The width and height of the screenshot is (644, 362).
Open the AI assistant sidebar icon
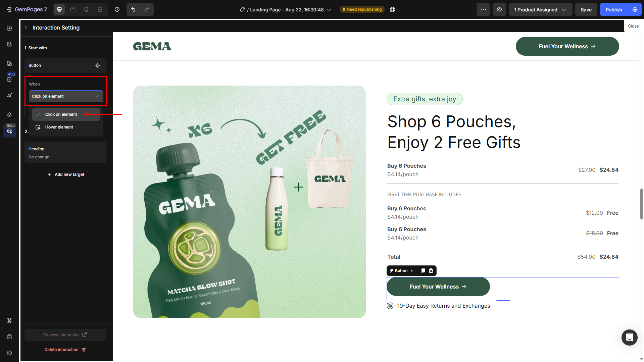tap(9, 96)
